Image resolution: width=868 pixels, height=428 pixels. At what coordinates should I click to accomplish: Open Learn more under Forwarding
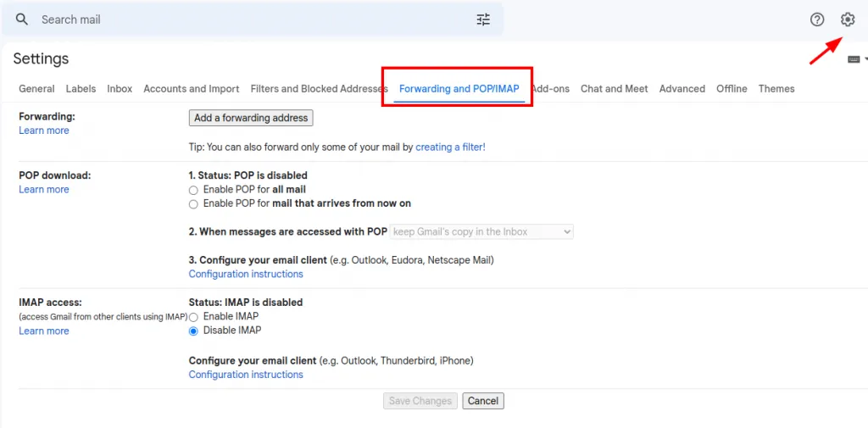[x=44, y=131]
